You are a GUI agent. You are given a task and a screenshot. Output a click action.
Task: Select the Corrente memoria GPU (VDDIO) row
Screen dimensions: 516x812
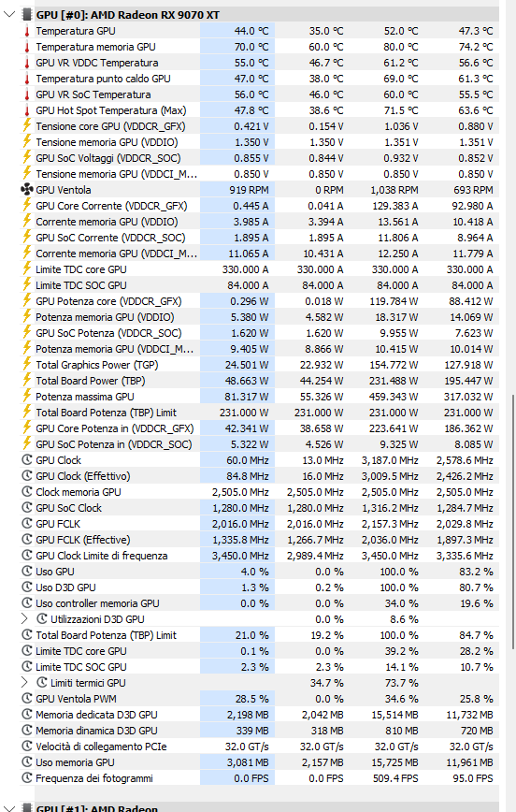259,222
